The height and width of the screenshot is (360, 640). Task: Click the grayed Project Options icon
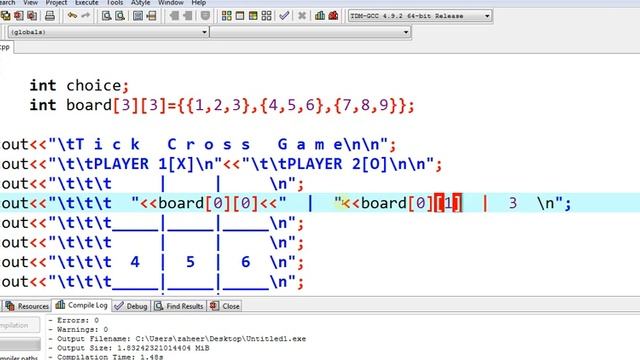click(205, 16)
